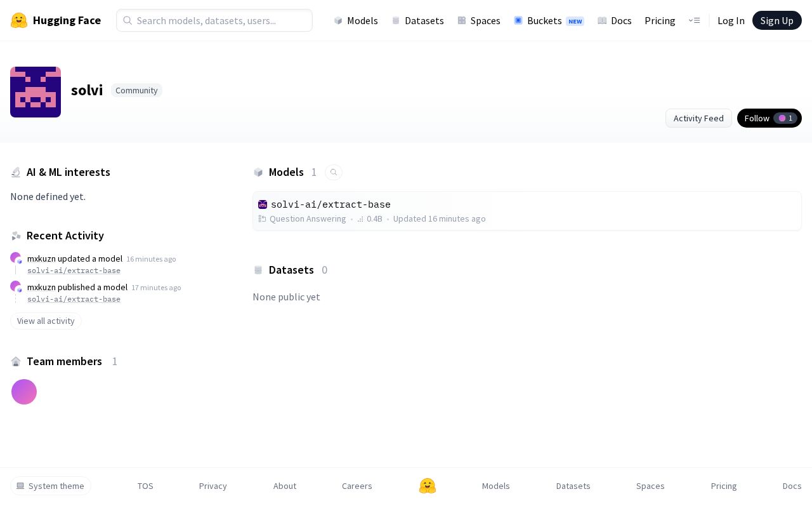
Task: Click Log In
Action: point(731,20)
